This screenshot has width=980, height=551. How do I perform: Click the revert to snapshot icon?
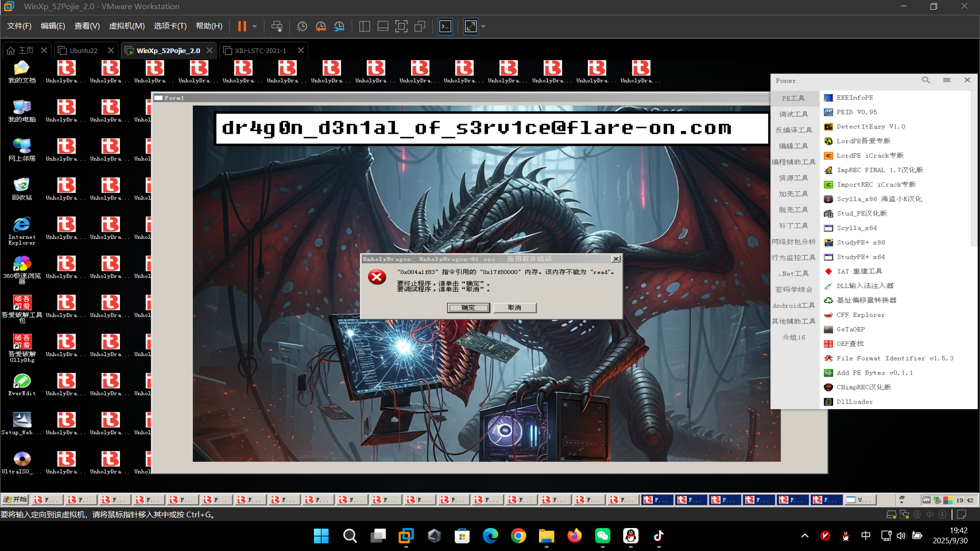(x=321, y=26)
